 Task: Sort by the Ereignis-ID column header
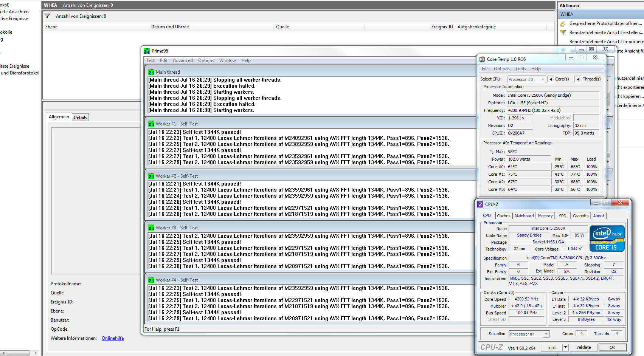click(x=410, y=27)
